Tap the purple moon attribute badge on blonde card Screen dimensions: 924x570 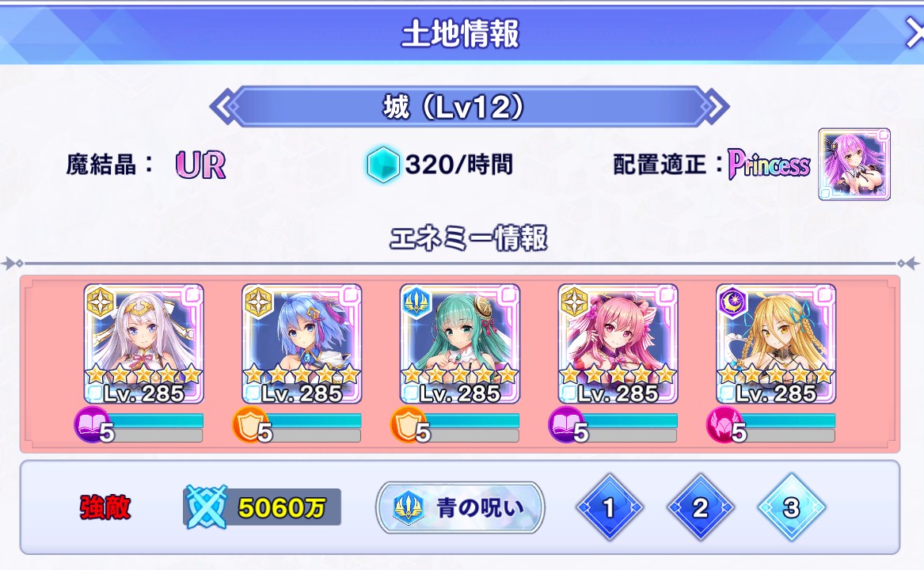coord(733,303)
